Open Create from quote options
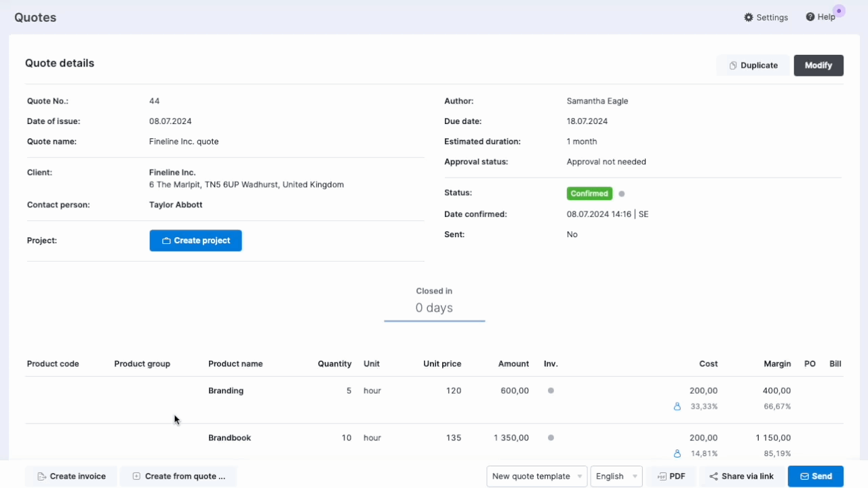The height and width of the screenshot is (488, 868). (x=178, y=476)
